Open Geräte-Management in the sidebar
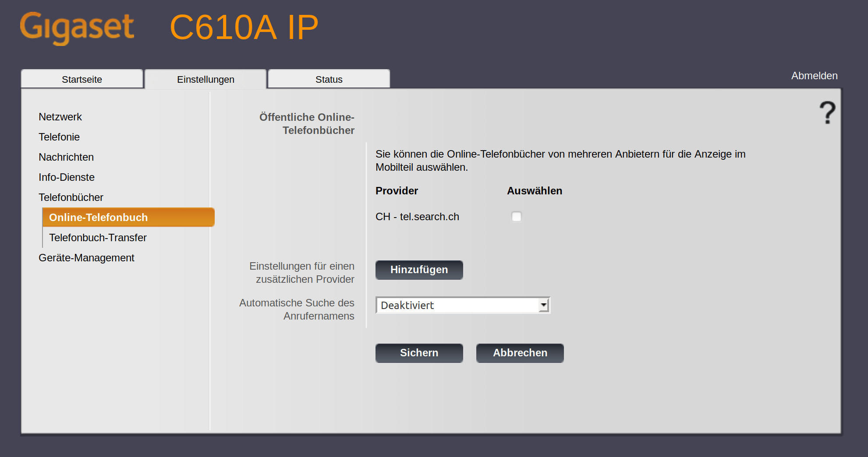The width and height of the screenshot is (868, 457). pos(86,258)
